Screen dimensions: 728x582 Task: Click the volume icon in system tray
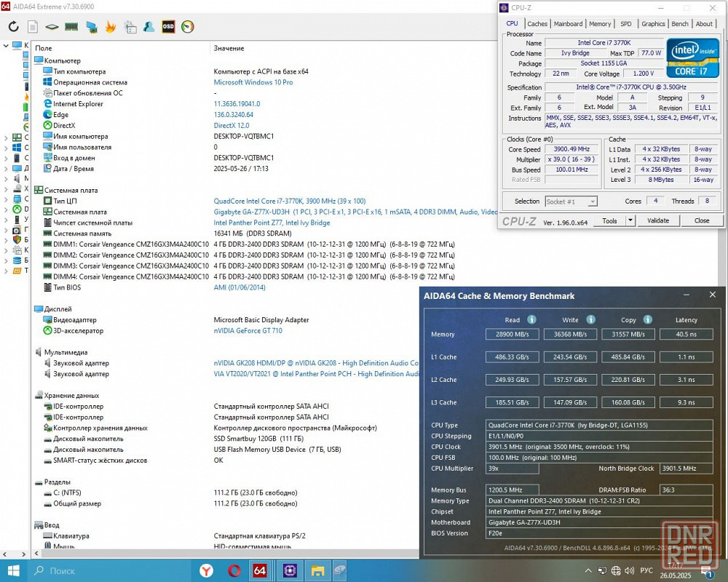click(630, 571)
